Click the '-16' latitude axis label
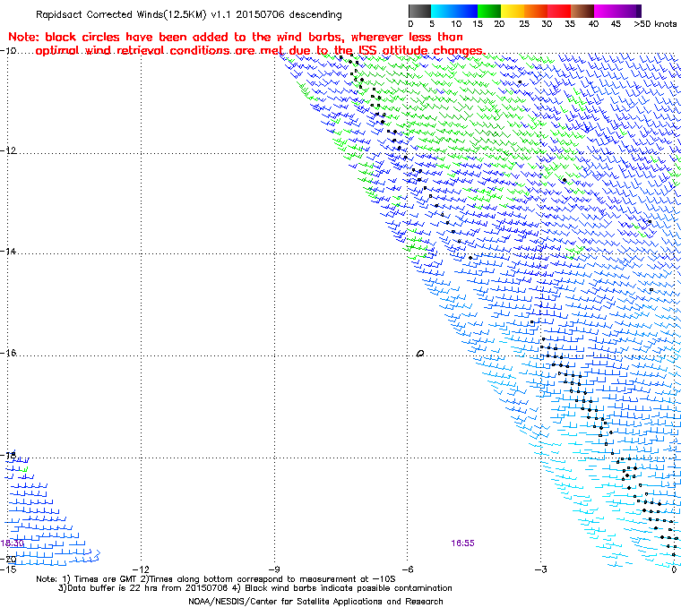 (x=8, y=353)
